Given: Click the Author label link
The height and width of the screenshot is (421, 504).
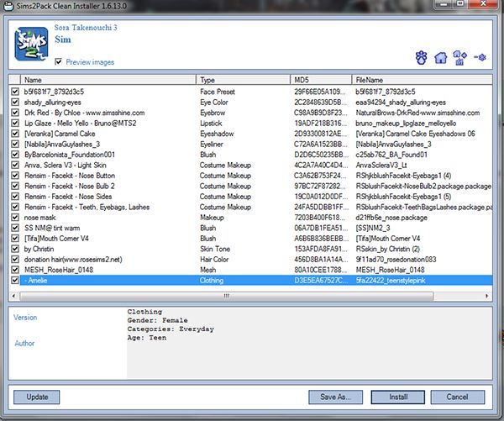Looking at the screenshot, I should pos(24,343).
